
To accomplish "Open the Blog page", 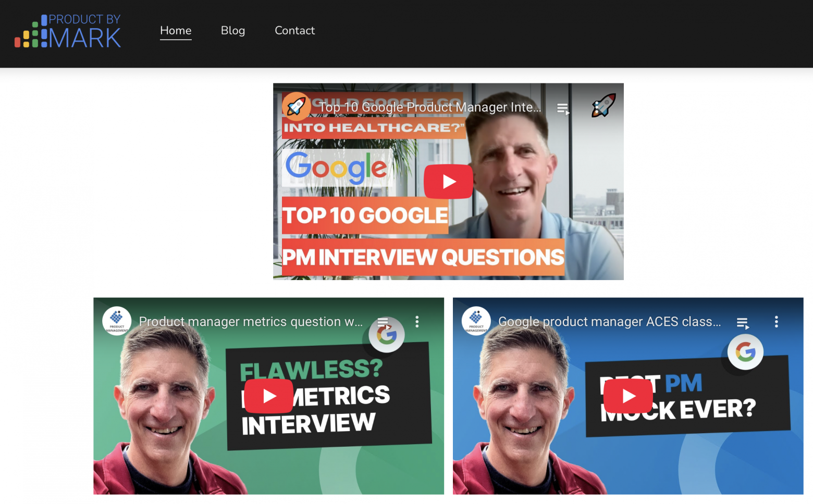I will tap(233, 31).
